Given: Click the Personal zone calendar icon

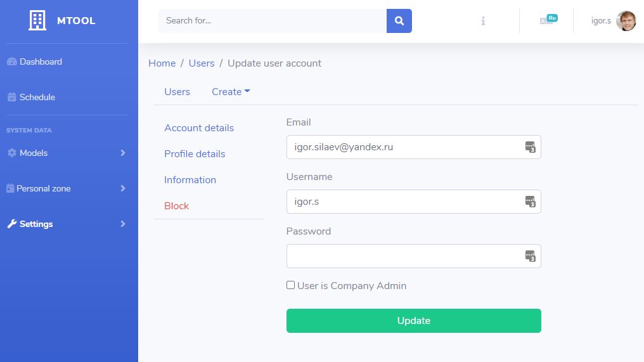Looking at the screenshot, I should pos(10,188).
